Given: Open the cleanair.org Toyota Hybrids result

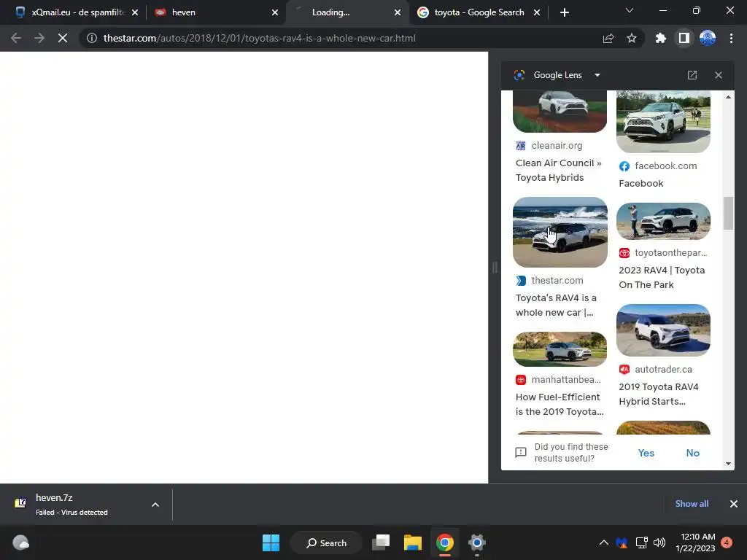Looking at the screenshot, I should [558, 170].
